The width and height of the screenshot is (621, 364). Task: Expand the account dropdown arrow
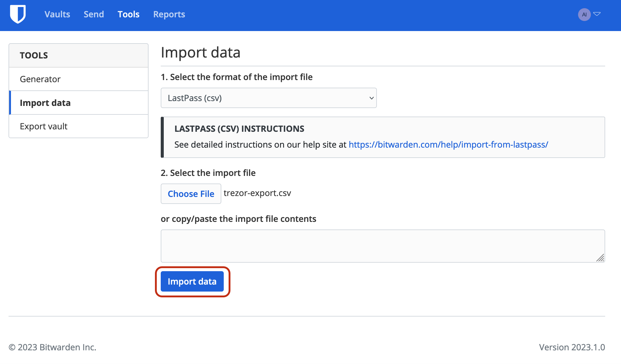point(597,14)
